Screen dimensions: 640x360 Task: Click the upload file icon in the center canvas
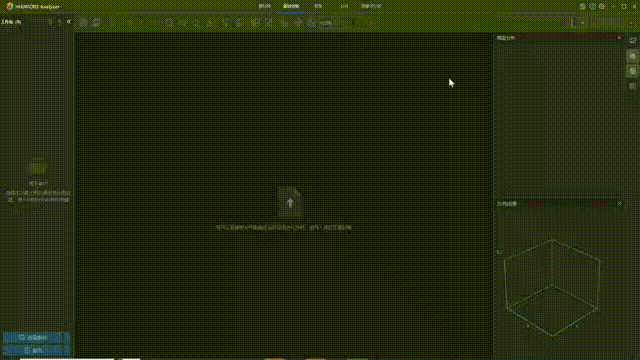(x=290, y=202)
